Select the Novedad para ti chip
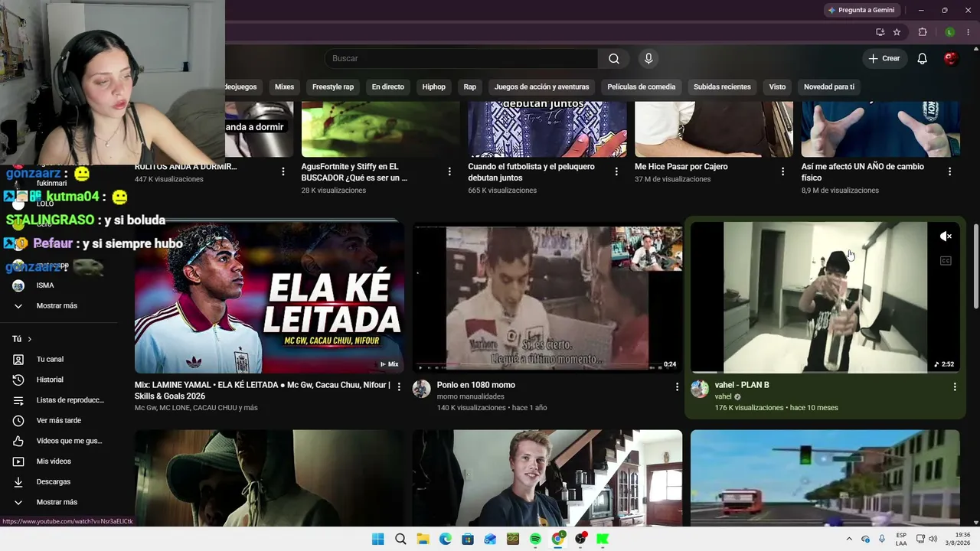 click(829, 86)
